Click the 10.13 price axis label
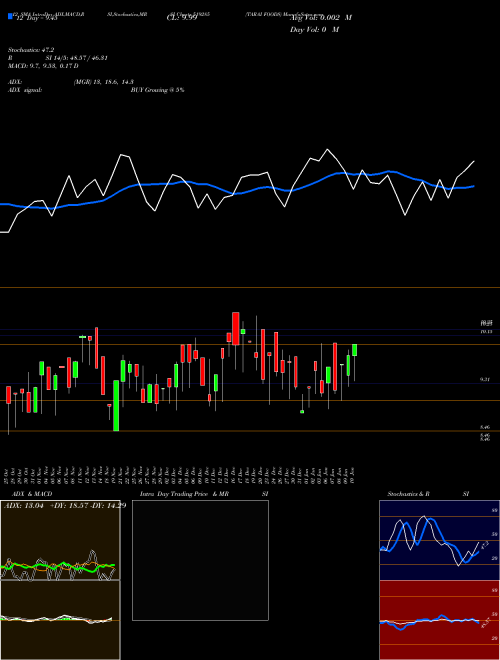This screenshot has width=500, height=660. pyautogui.click(x=487, y=332)
